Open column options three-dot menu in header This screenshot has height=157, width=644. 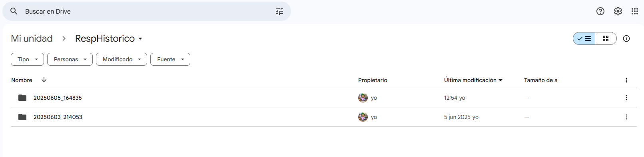(x=626, y=80)
